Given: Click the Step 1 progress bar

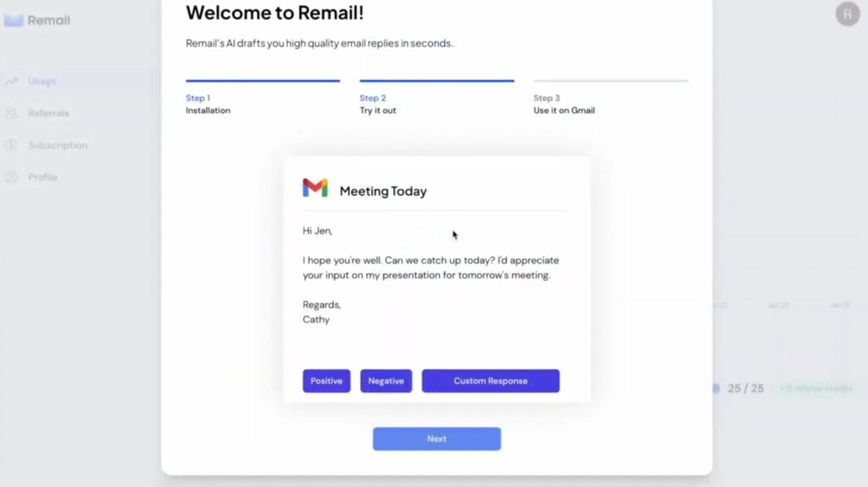Looking at the screenshot, I should (263, 81).
